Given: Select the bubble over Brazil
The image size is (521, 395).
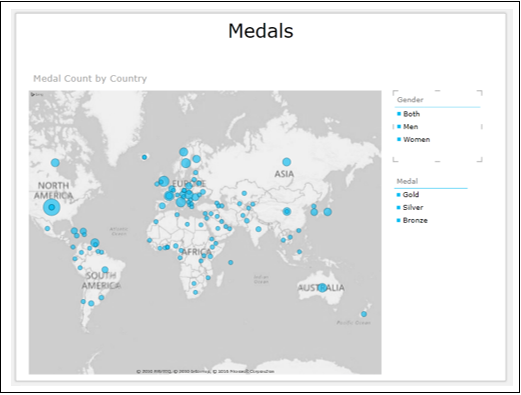Looking at the screenshot, I should click(x=105, y=270).
